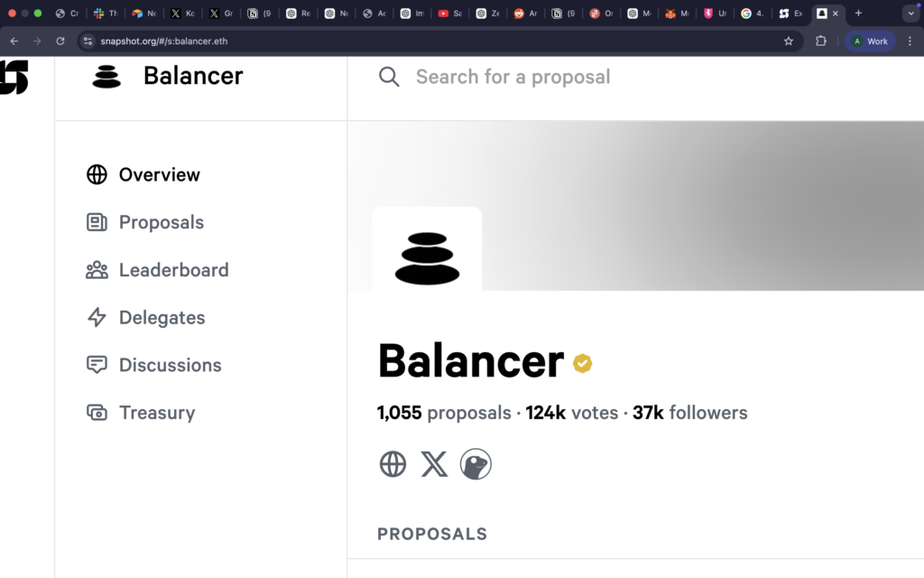The image size is (924, 578).
Task: Open the browser extensions puzzle icon
Action: 822,41
